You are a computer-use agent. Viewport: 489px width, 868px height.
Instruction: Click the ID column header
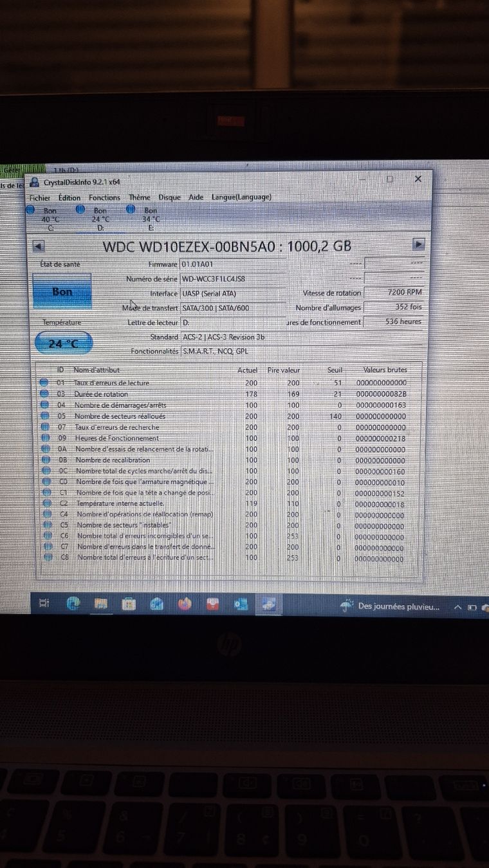coord(61,370)
